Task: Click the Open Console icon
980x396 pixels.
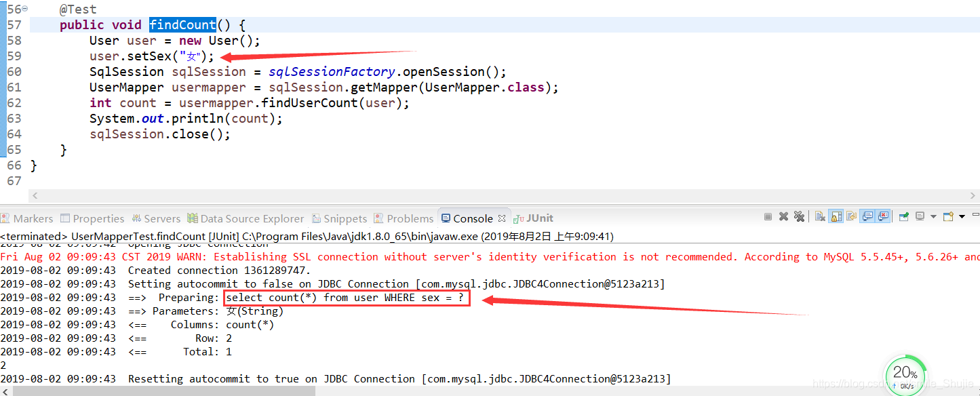Action: coord(948,216)
